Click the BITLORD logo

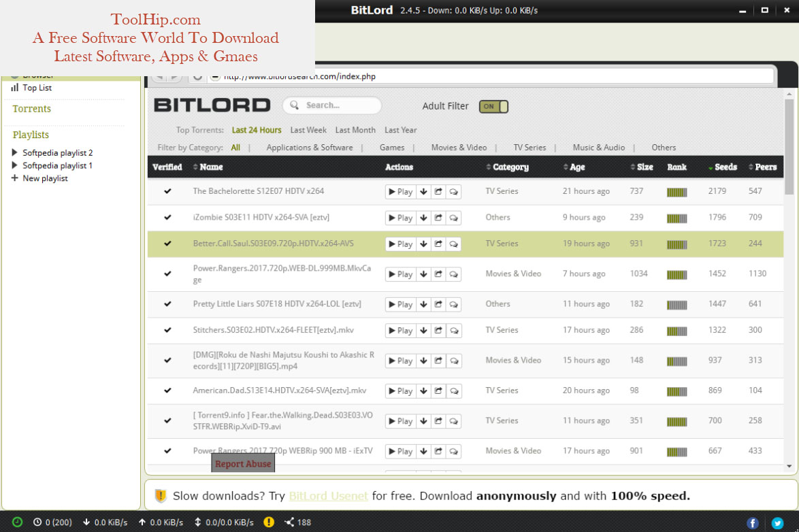[x=212, y=105]
